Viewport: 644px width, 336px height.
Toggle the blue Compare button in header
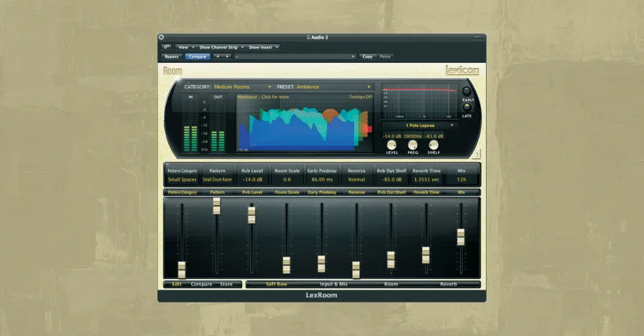tap(197, 56)
